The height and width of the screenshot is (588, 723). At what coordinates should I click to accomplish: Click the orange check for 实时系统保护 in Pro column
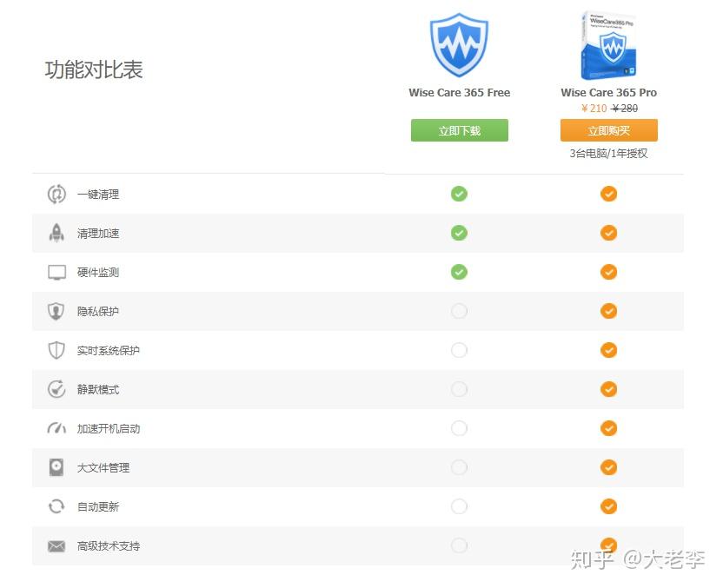[x=608, y=350]
